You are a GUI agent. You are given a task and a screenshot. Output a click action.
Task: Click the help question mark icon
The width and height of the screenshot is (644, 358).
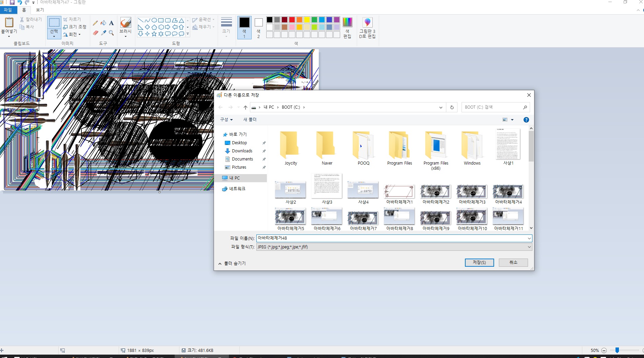[x=526, y=120]
